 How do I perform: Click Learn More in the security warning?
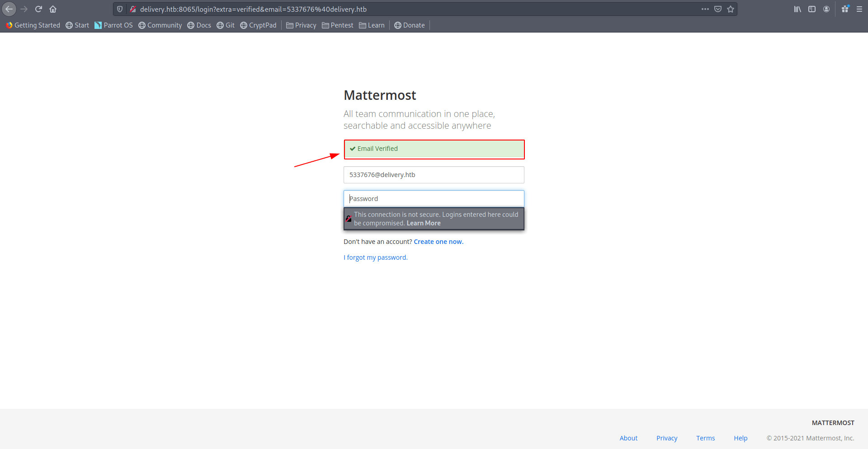click(424, 223)
